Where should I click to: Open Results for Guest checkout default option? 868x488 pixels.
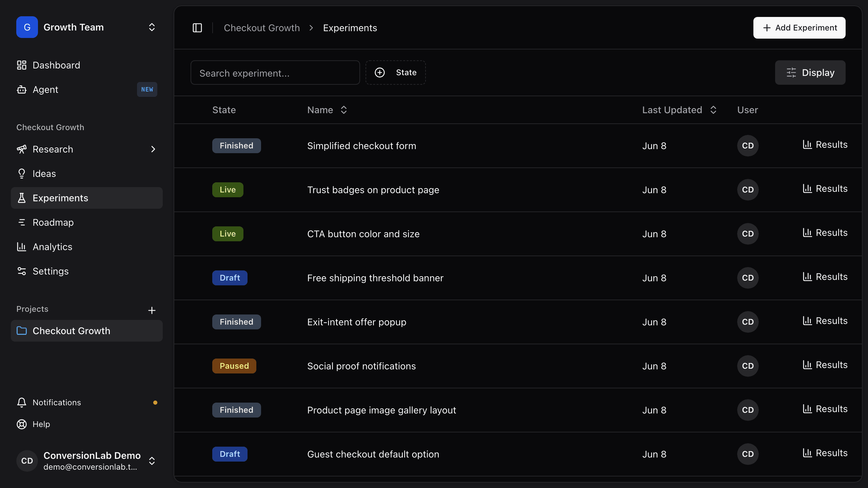[x=825, y=453]
